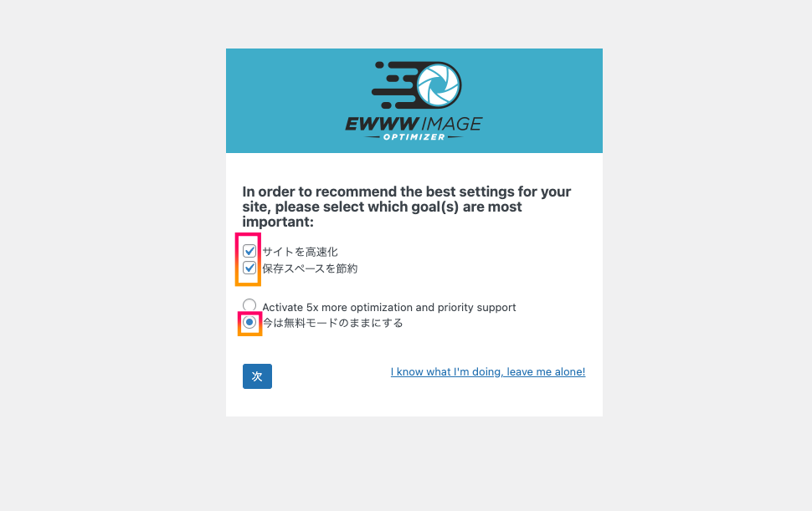Click the bold EWWW word in the logo
The image size is (812, 511).
[x=383, y=124]
